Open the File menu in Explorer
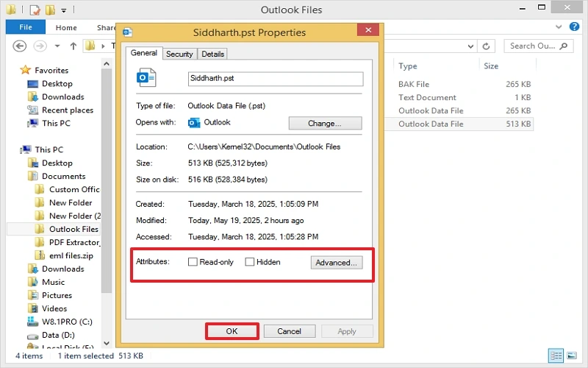Image resolution: width=588 pixels, height=368 pixels. (x=26, y=27)
